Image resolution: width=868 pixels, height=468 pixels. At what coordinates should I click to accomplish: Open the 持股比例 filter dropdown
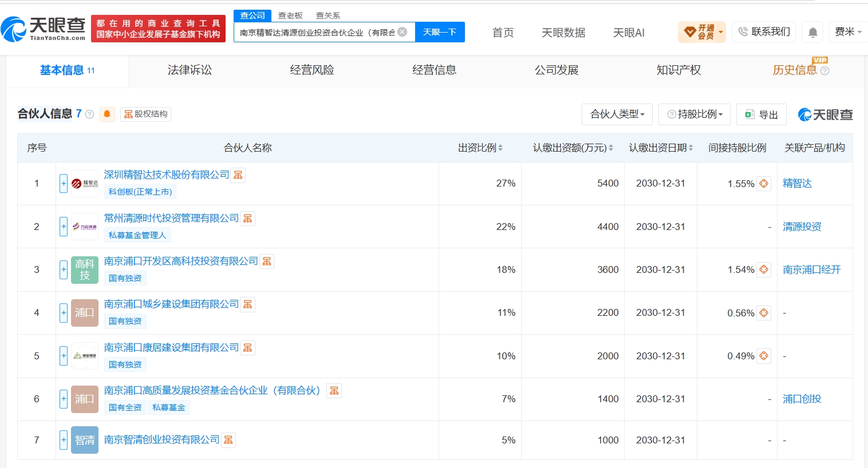(x=695, y=114)
